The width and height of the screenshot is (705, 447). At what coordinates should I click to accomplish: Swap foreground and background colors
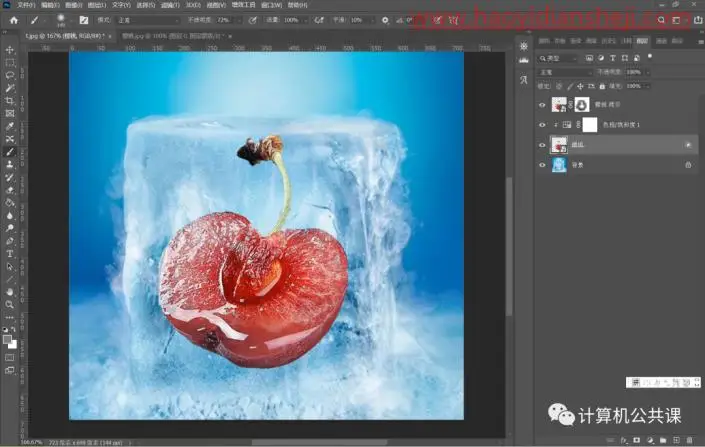(13, 330)
